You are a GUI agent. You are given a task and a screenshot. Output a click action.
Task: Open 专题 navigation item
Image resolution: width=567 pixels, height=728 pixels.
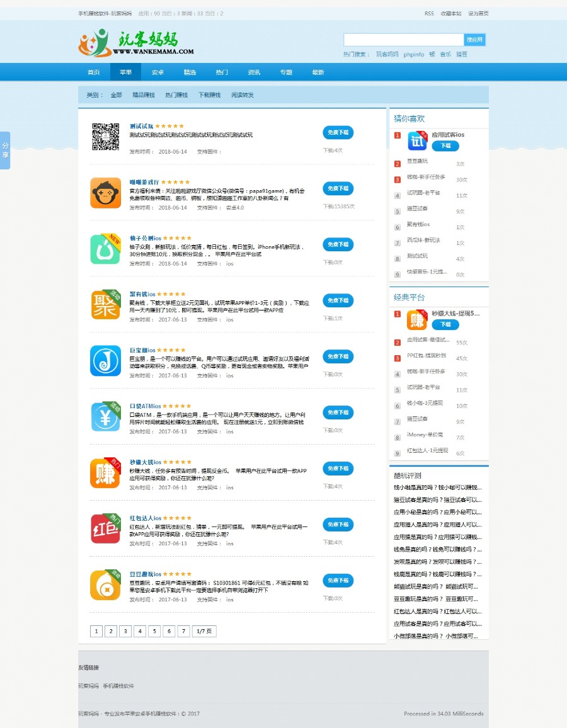(286, 72)
